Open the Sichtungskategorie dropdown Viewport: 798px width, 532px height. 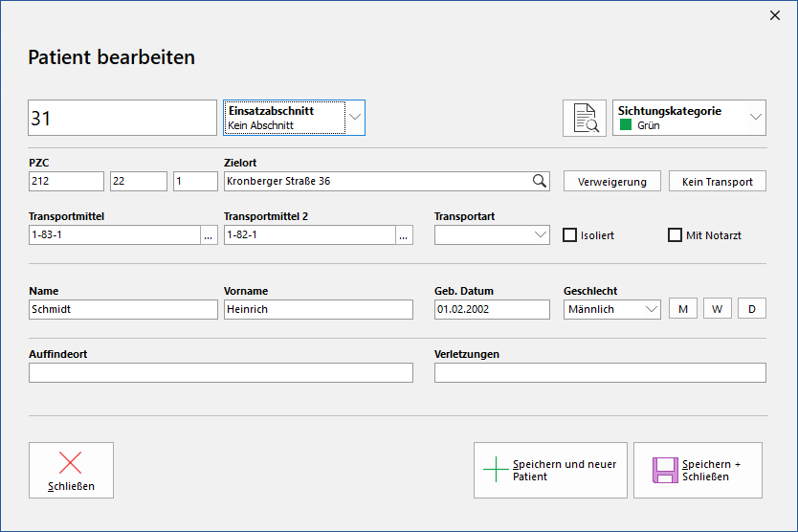689,118
